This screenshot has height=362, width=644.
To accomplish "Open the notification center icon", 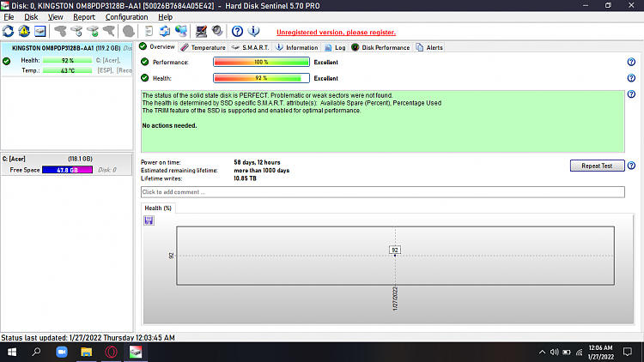I will pyautogui.click(x=628, y=353).
